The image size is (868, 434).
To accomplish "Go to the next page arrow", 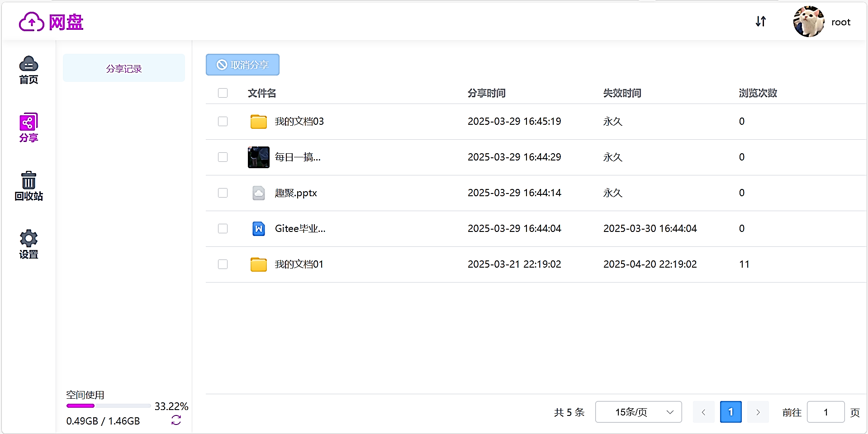I will [x=758, y=412].
